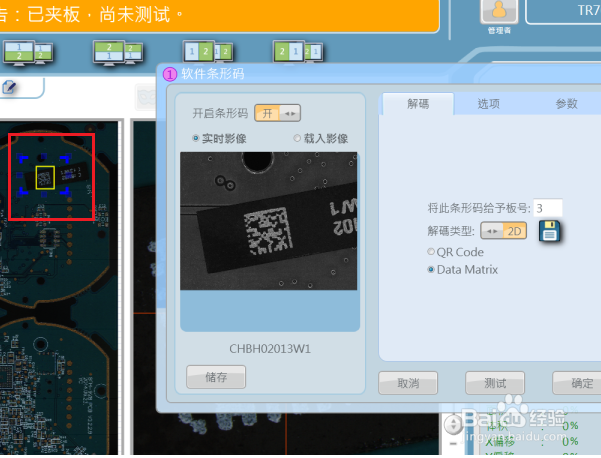The image size is (601, 458).
Task: Click the edit pencil icon
Action: 9,87
